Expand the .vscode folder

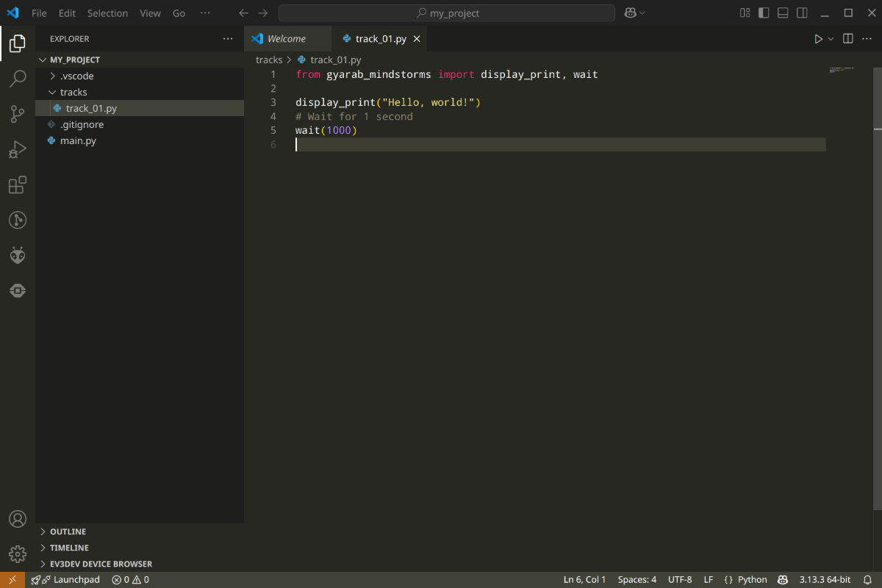pyautogui.click(x=76, y=76)
